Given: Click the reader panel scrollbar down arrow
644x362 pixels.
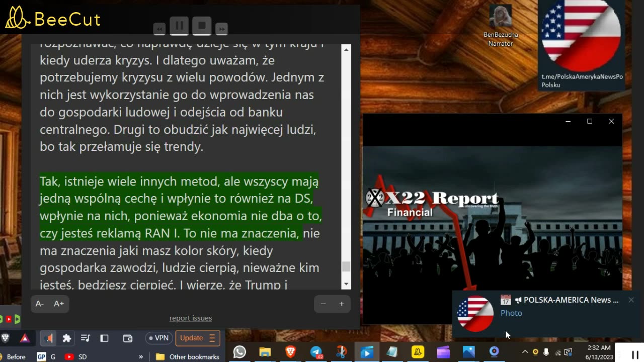Looking at the screenshot, I should [346, 285].
